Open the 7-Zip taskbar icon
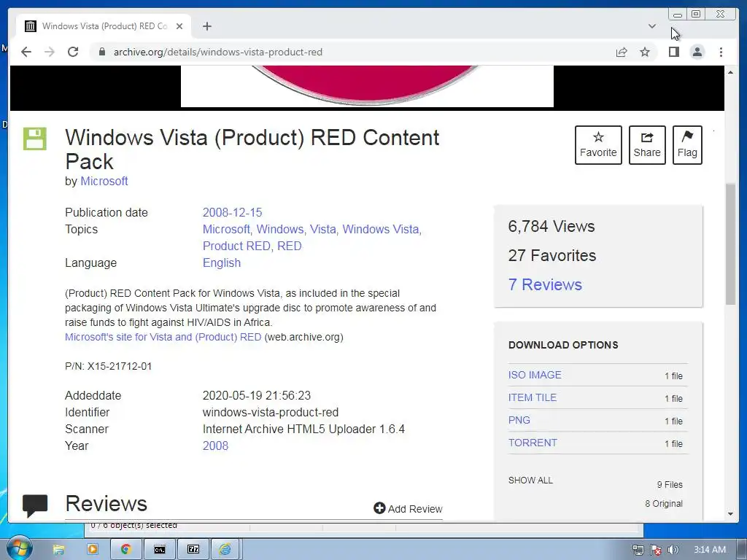The height and width of the screenshot is (560, 747). pyautogui.click(x=193, y=550)
